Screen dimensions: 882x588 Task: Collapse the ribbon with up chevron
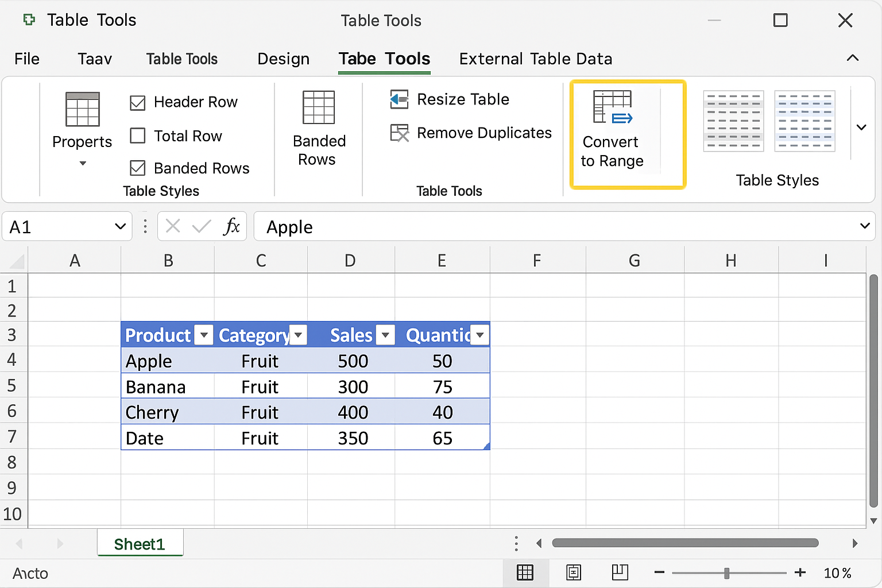[853, 58]
